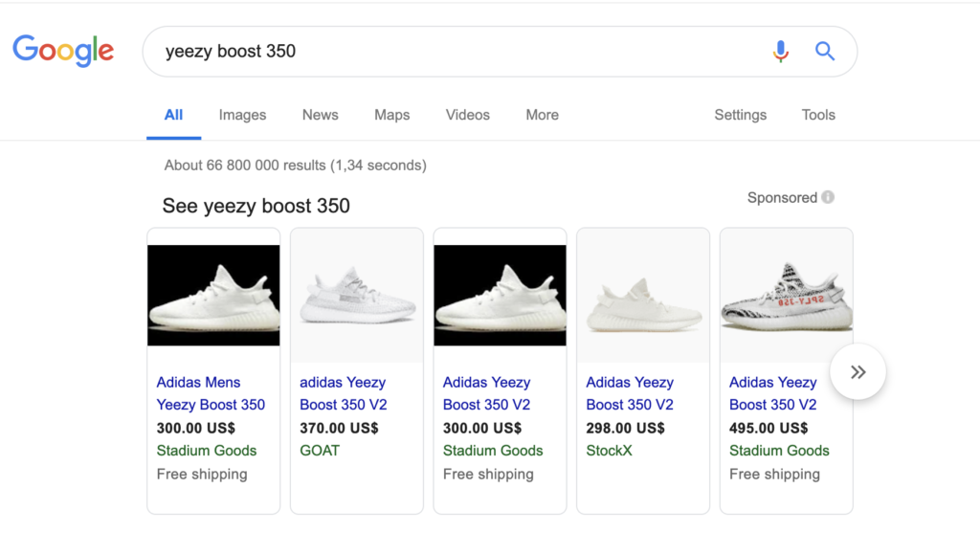
Task: Show more products with the double-arrow button
Action: point(858,372)
